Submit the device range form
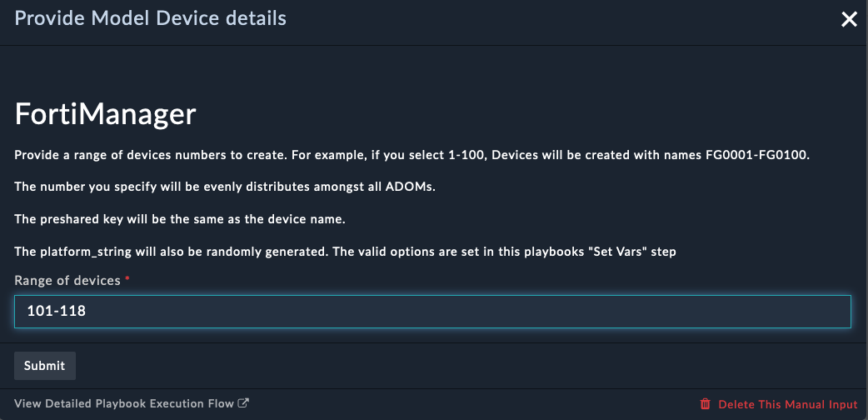The width and height of the screenshot is (868, 420). (x=45, y=366)
